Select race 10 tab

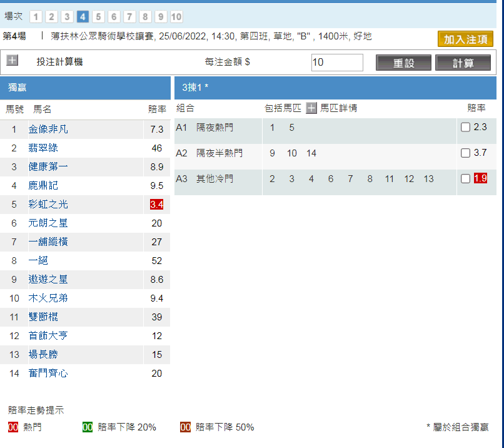pos(176,17)
